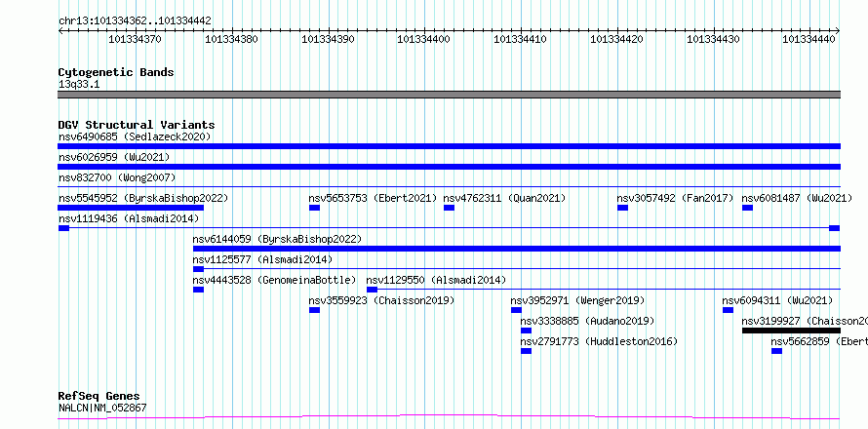Open nsv6094311 (Wu2021) variant label
The width and height of the screenshot is (868, 429).
[777, 300]
